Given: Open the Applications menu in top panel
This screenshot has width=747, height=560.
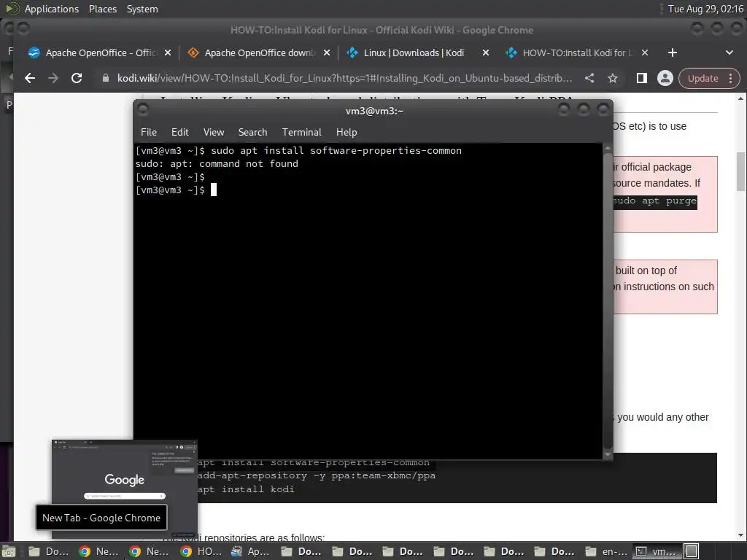Looking at the screenshot, I should pyautogui.click(x=52, y=9).
